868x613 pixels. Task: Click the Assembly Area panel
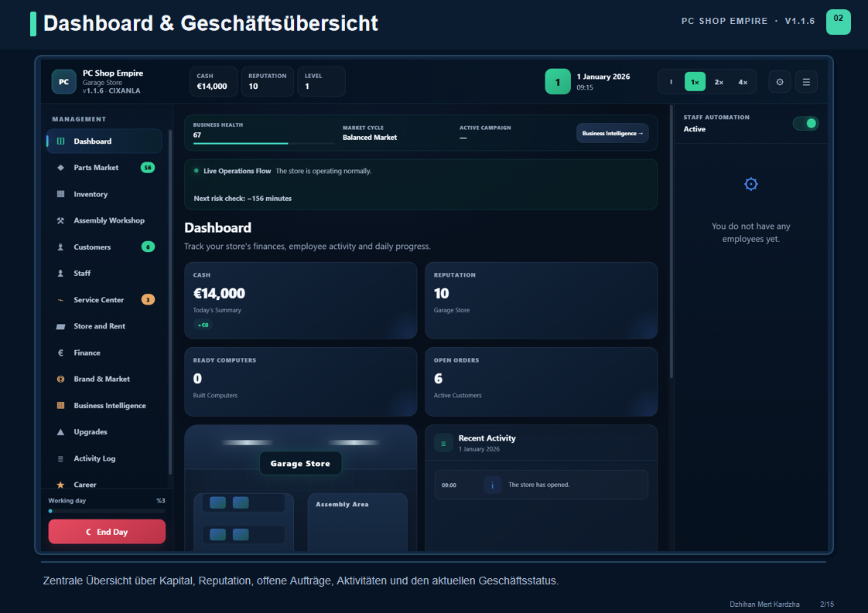(x=357, y=523)
